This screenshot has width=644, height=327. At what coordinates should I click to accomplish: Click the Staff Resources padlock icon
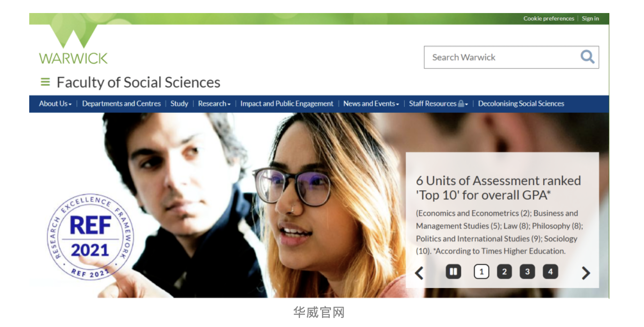(x=461, y=104)
